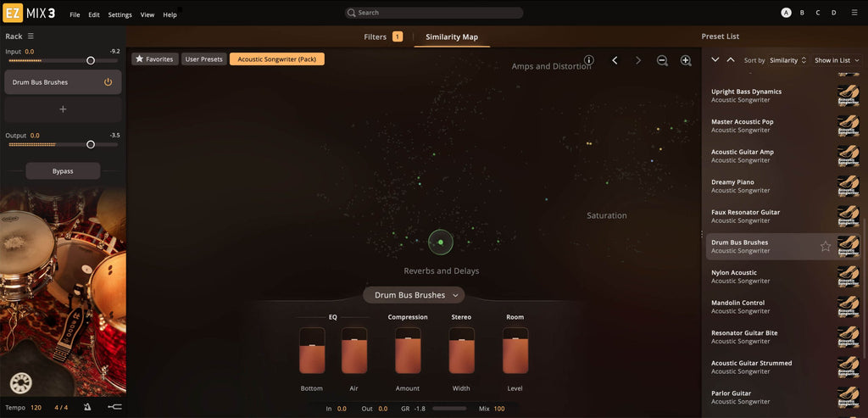
Task: Adjust the Room Level fader
Action: (515, 351)
